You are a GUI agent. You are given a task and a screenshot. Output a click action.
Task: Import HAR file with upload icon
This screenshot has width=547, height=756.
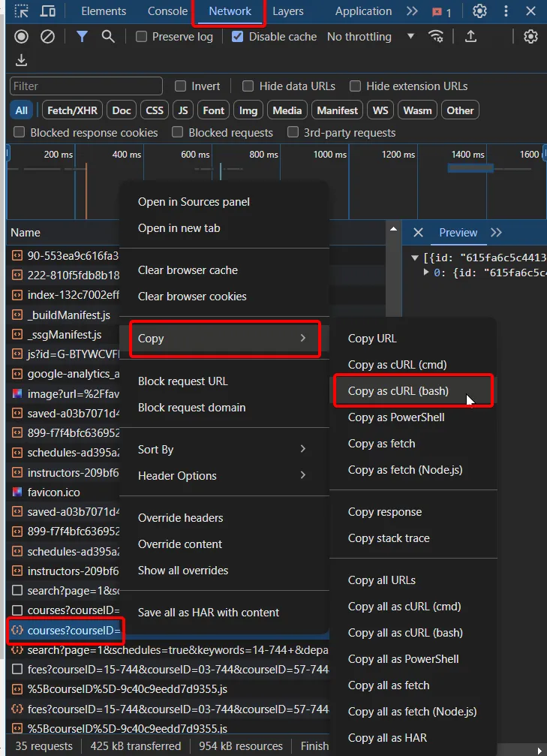pyautogui.click(x=470, y=36)
